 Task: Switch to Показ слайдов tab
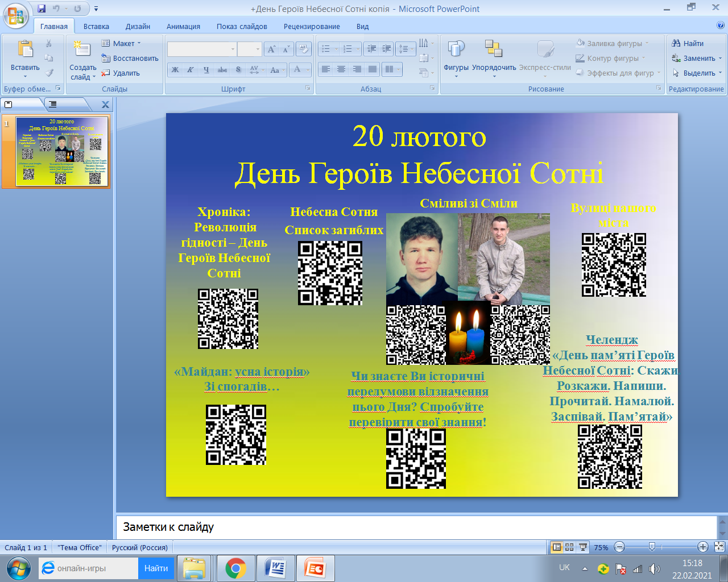pos(242,26)
